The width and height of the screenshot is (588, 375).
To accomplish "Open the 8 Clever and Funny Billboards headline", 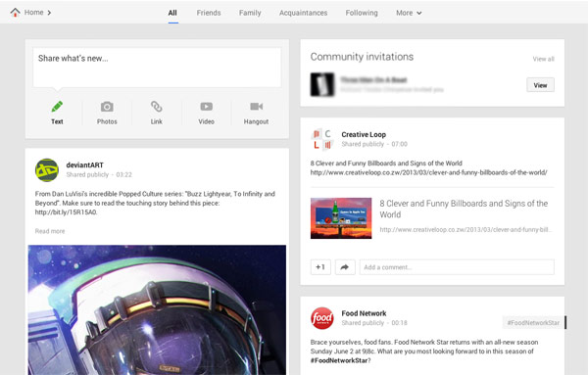I will coord(464,210).
